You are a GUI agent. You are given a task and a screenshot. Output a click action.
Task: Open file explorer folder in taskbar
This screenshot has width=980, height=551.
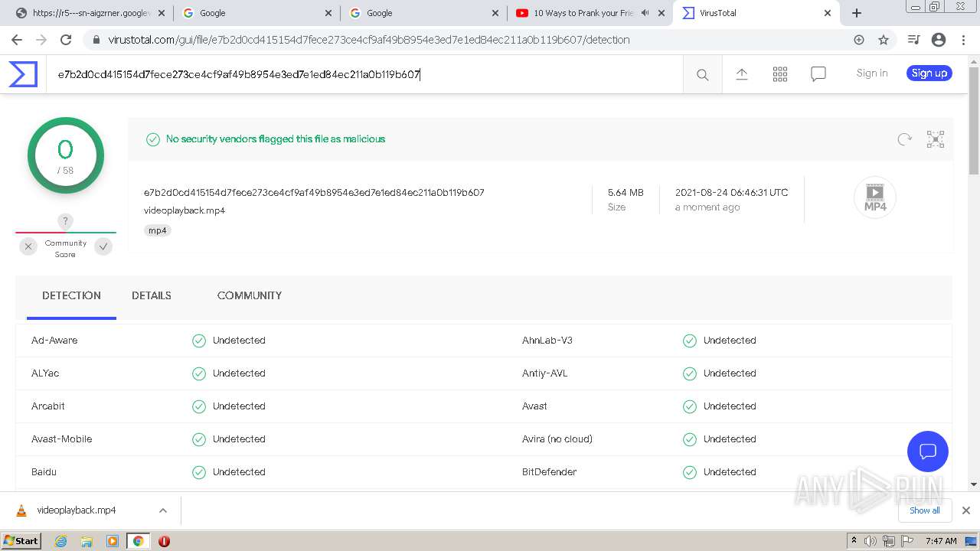(87, 541)
